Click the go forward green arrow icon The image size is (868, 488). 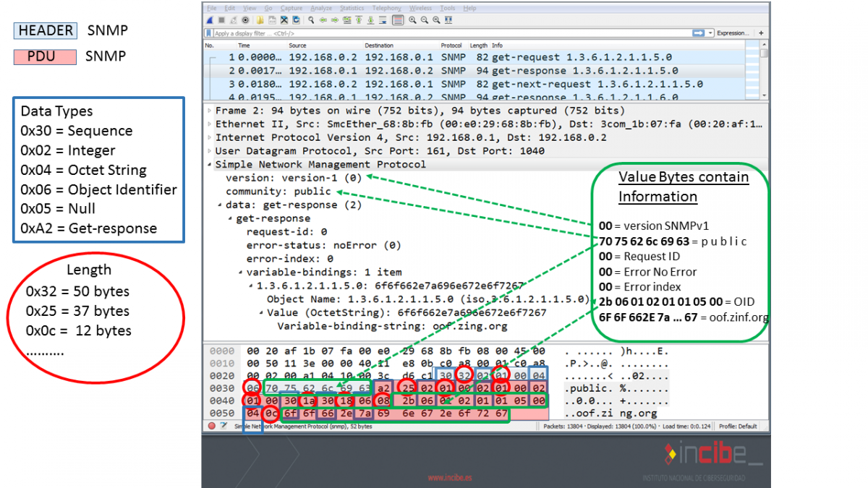[x=334, y=20]
